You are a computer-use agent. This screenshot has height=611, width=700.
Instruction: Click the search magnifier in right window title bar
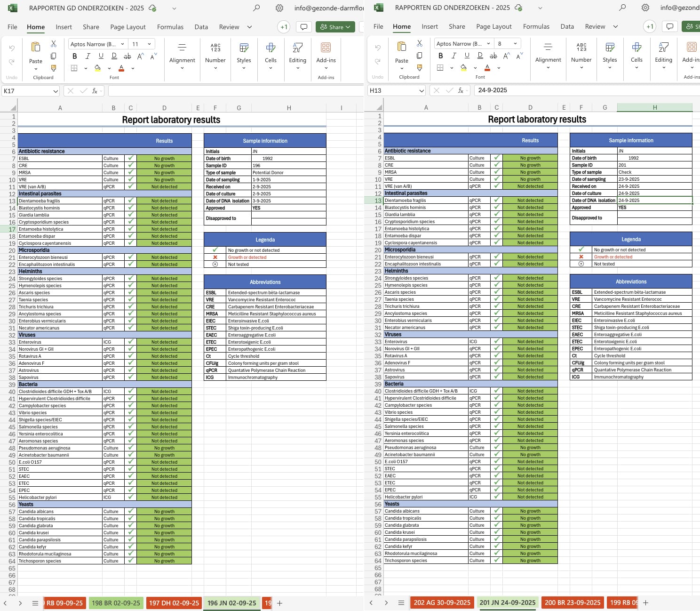pyautogui.click(x=622, y=8)
